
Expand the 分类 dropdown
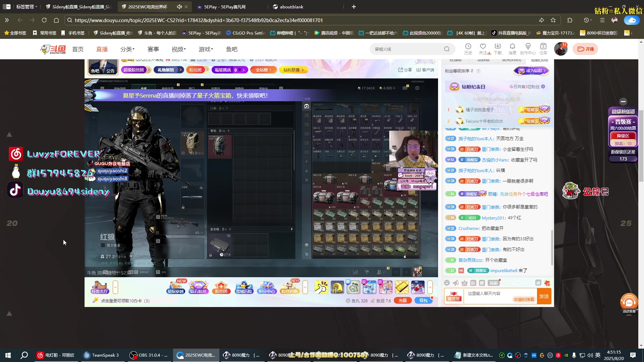(127, 49)
